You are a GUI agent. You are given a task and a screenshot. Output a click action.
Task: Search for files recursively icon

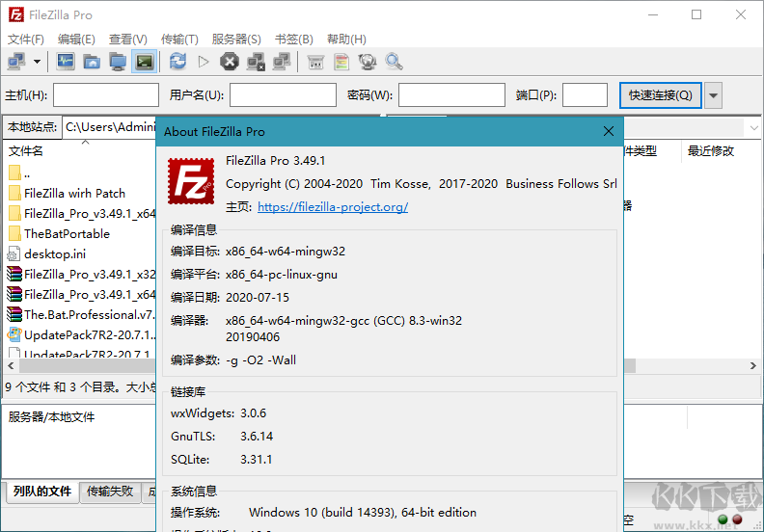click(x=394, y=62)
